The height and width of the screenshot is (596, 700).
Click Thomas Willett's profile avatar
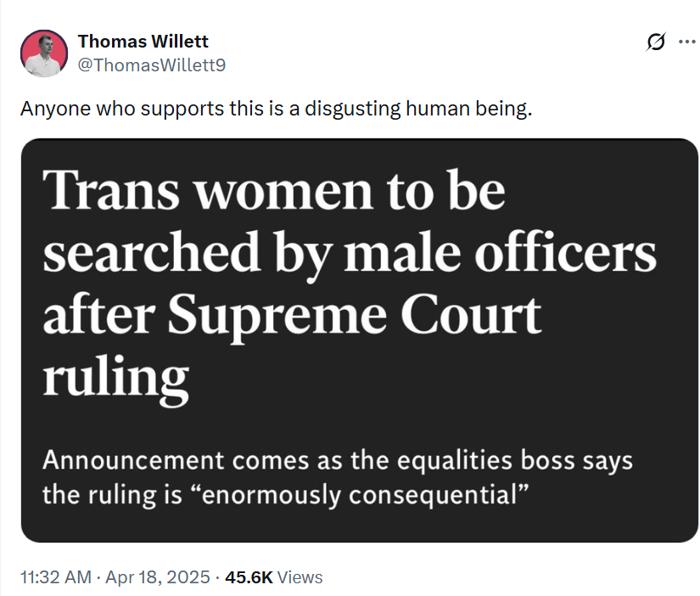point(43,53)
